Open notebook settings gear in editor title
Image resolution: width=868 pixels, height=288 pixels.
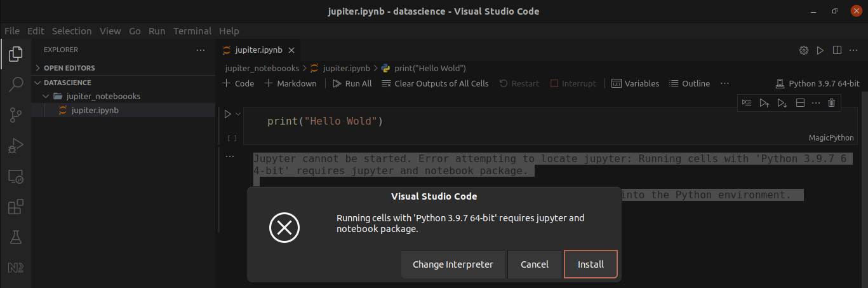(803, 50)
